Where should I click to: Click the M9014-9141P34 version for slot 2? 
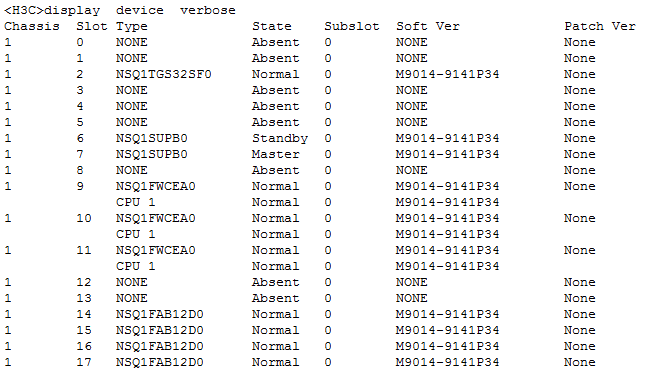pos(447,74)
